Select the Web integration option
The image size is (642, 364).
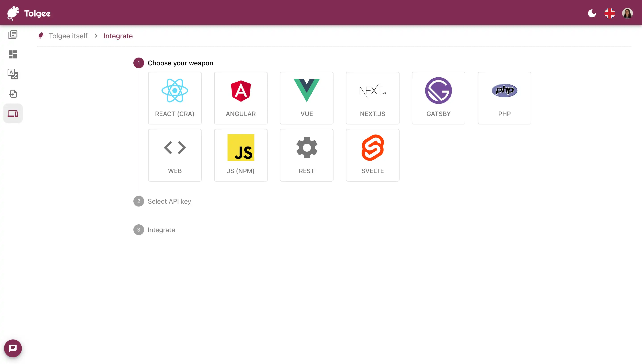(175, 155)
